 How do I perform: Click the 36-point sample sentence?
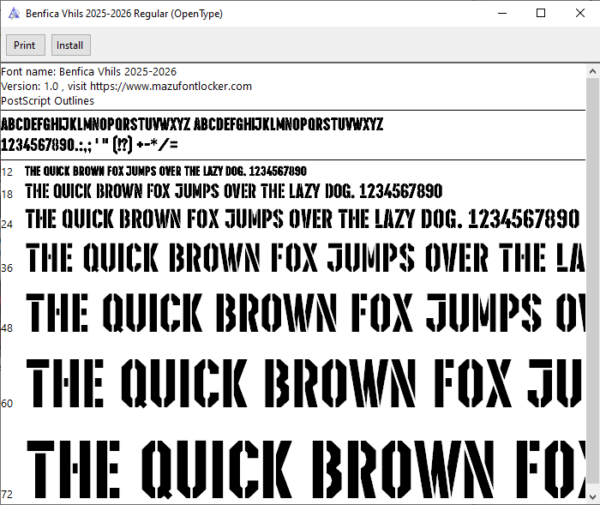coord(305,257)
